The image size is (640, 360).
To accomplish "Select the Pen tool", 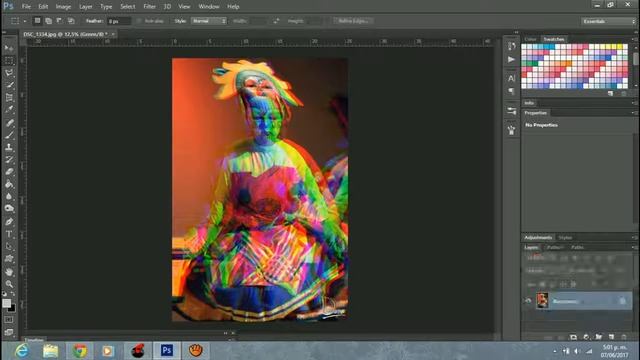I will click(x=9, y=222).
